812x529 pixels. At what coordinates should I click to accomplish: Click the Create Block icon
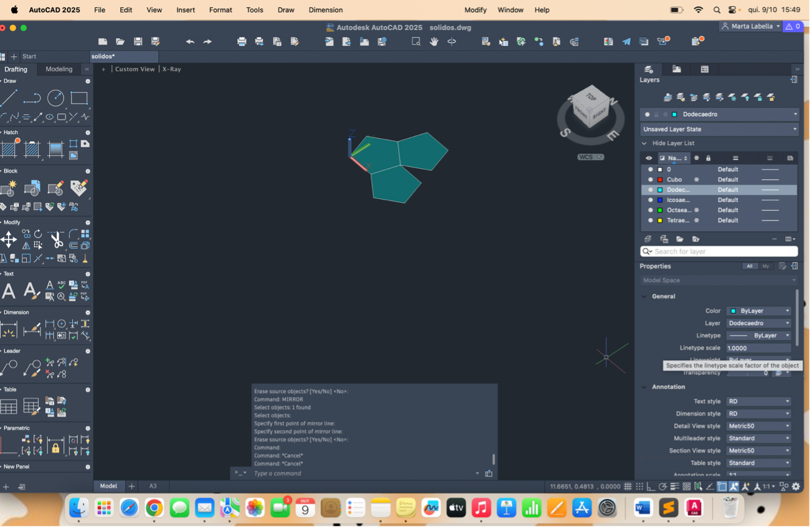point(9,188)
